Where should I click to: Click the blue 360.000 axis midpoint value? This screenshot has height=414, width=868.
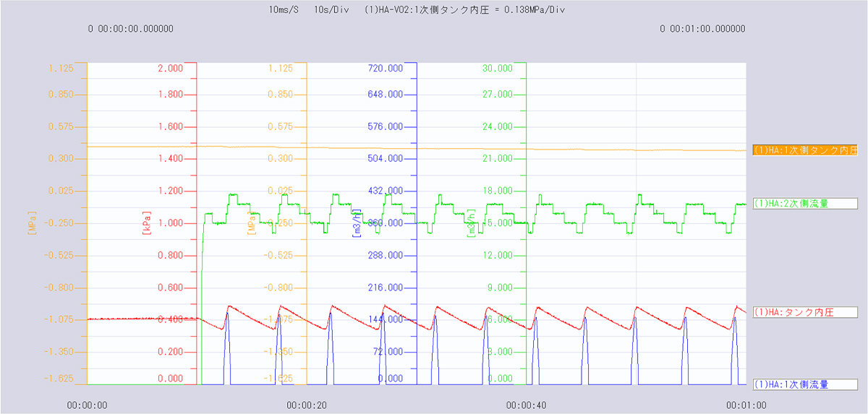pyautogui.click(x=386, y=223)
